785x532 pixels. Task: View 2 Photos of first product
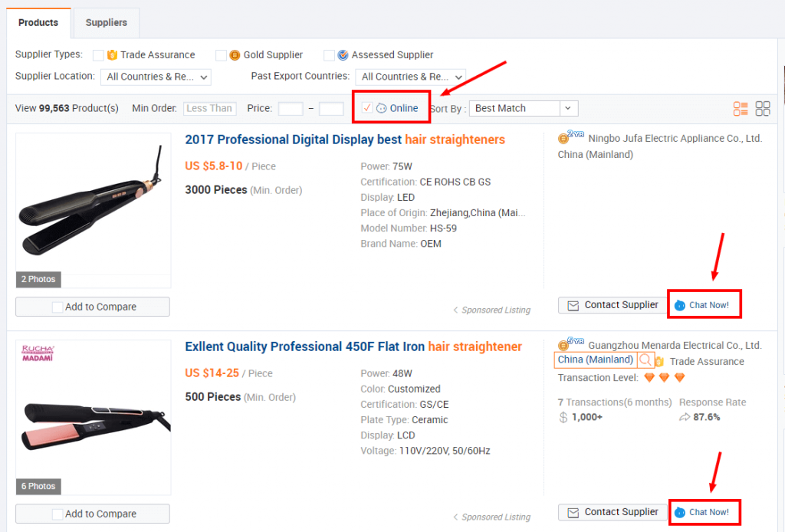[38, 279]
